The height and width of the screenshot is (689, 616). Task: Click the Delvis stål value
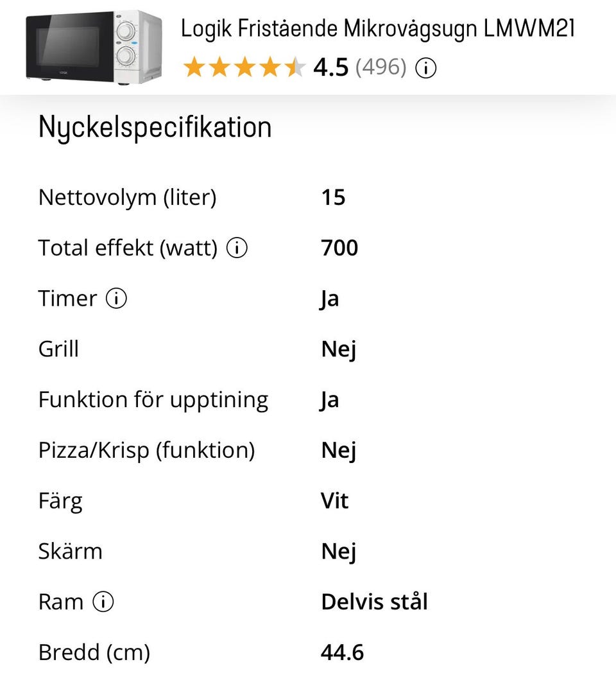click(374, 602)
